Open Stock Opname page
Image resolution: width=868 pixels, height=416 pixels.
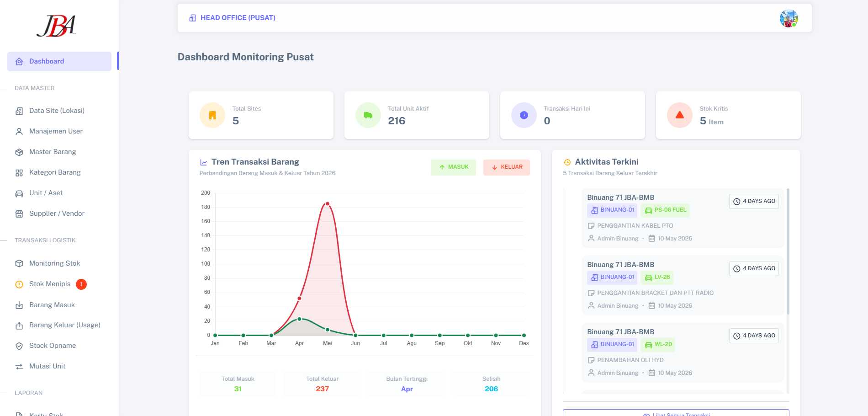point(53,346)
